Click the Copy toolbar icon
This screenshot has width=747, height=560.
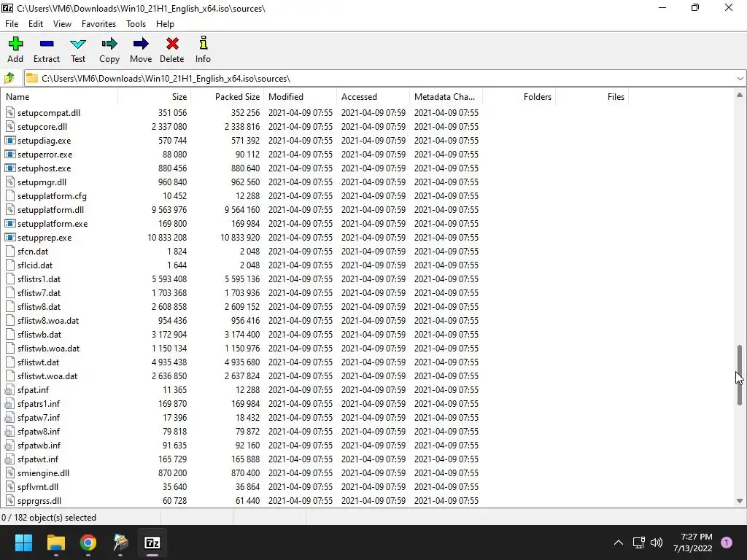(109, 44)
